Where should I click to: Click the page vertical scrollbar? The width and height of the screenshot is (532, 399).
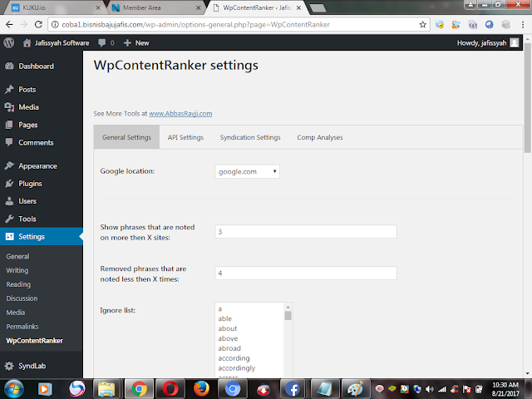coord(528,97)
